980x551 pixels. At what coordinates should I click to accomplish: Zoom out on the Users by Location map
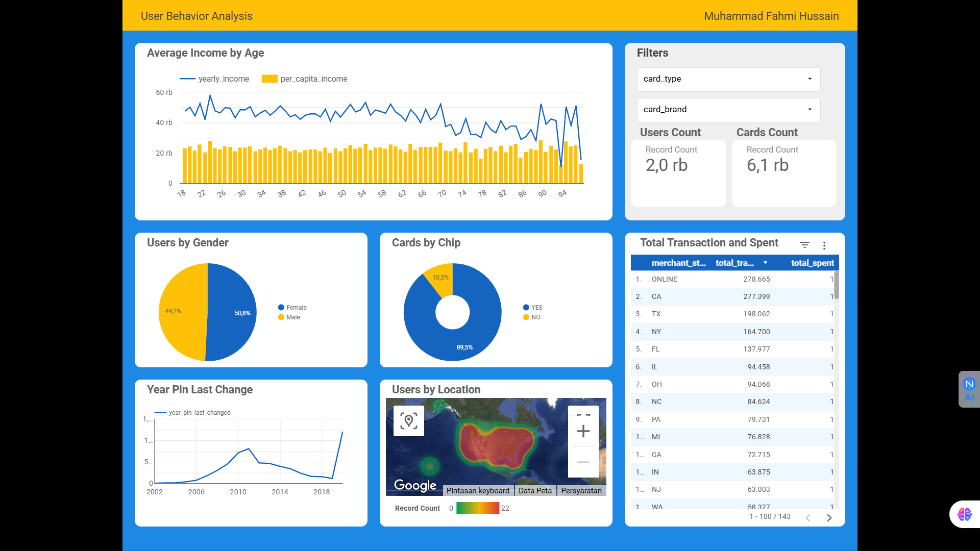pos(583,462)
